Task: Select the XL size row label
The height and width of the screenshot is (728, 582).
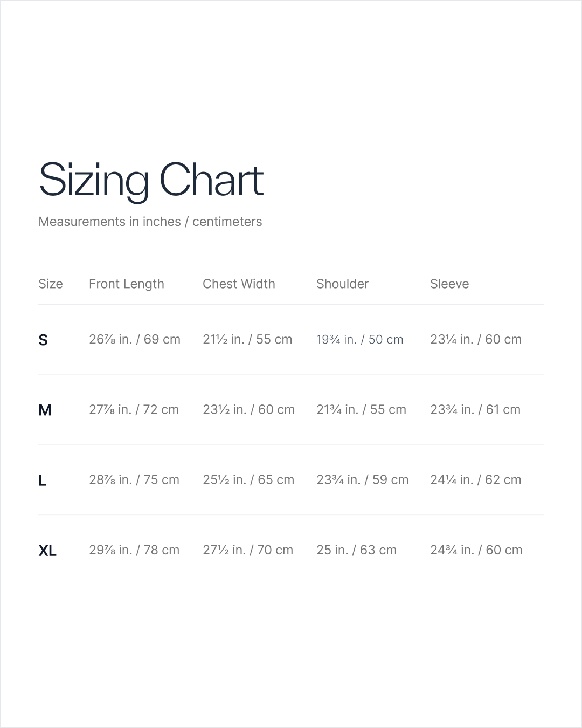Action: point(47,550)
